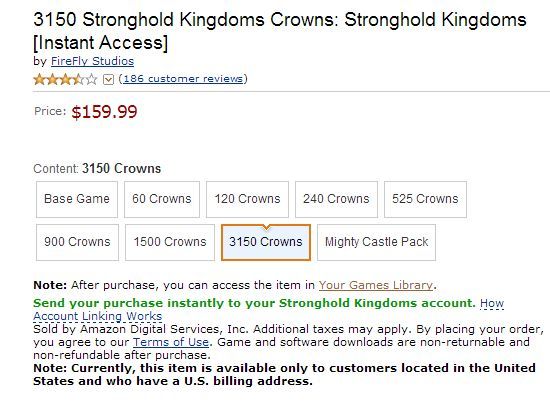The image size is (550, 418).
Task: Select the Base Game option
Action: (x=77, y=199)
